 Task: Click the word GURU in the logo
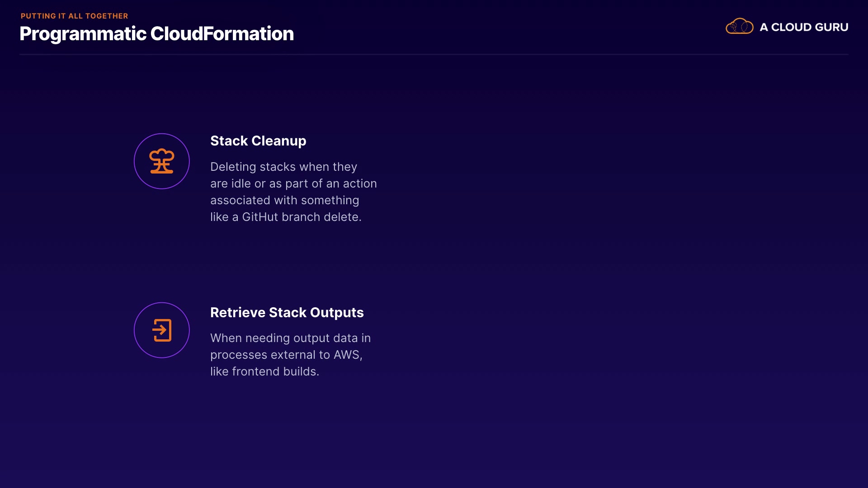point(831,27)
